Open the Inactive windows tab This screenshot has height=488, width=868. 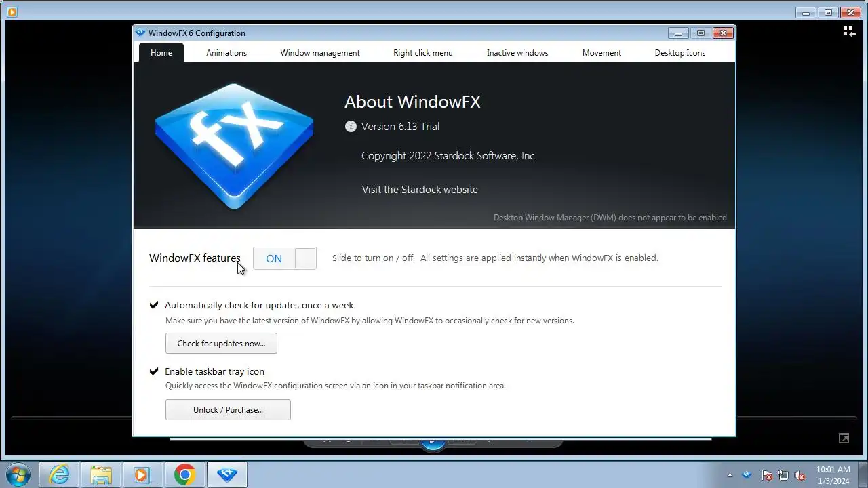(517, 53)
